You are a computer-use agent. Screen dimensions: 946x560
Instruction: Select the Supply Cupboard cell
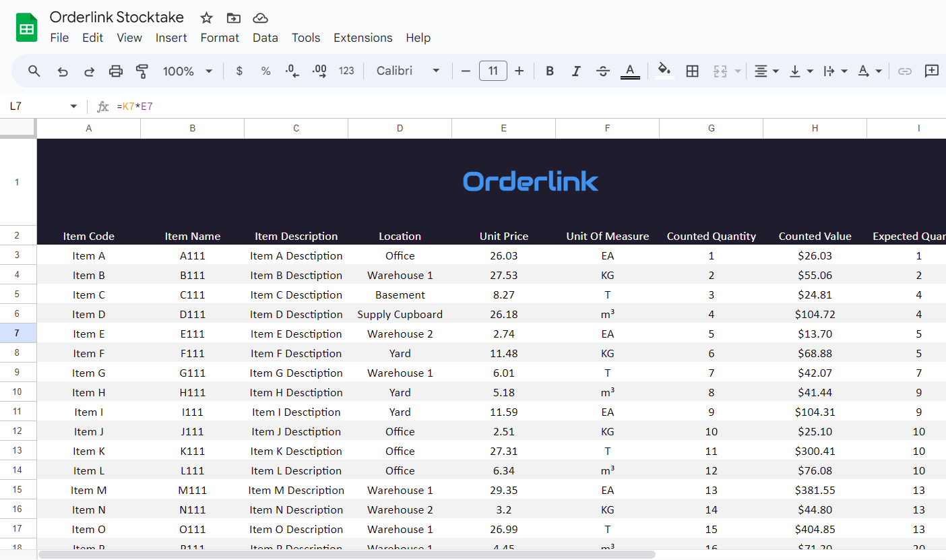[400, 314]
